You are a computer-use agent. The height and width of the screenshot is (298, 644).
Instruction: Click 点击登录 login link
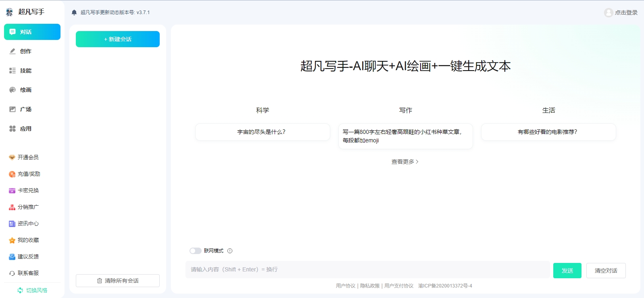click(626, 13)
